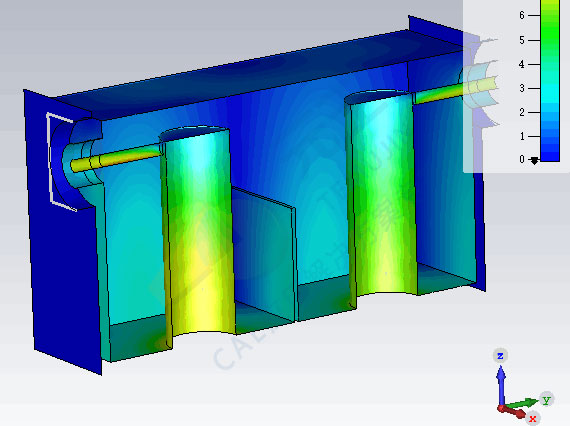570x426 pixels.
Task: Click the legend tick label 3
Action: click(x=522, y=88)
